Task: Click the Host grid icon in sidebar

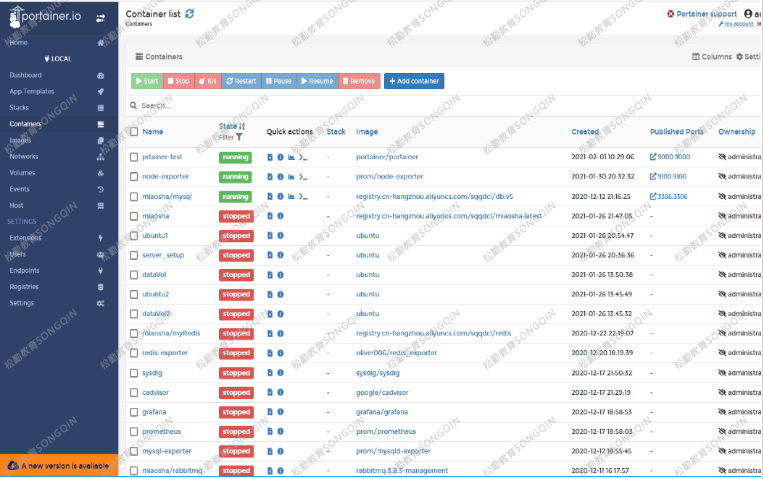Action: click(100, 205)
